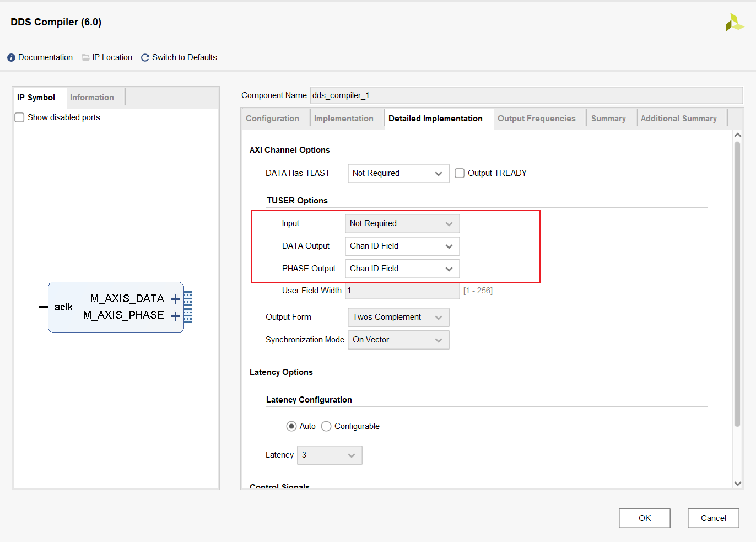Click Switch to Defaults link

[x=185, y=57]
